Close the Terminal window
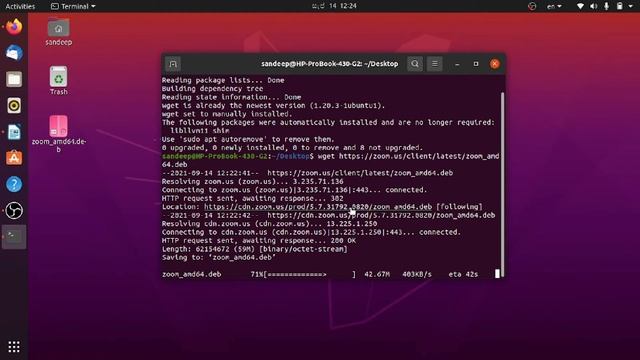The image size is (640, 360). [495, 64]
